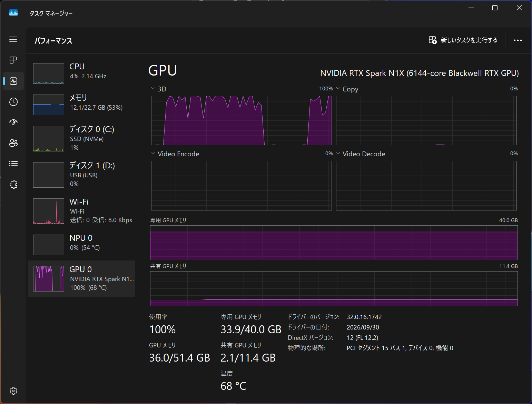Open the Startup apps page icon
532x404 pixels.
pyautogui.click(x=13, y=122)
